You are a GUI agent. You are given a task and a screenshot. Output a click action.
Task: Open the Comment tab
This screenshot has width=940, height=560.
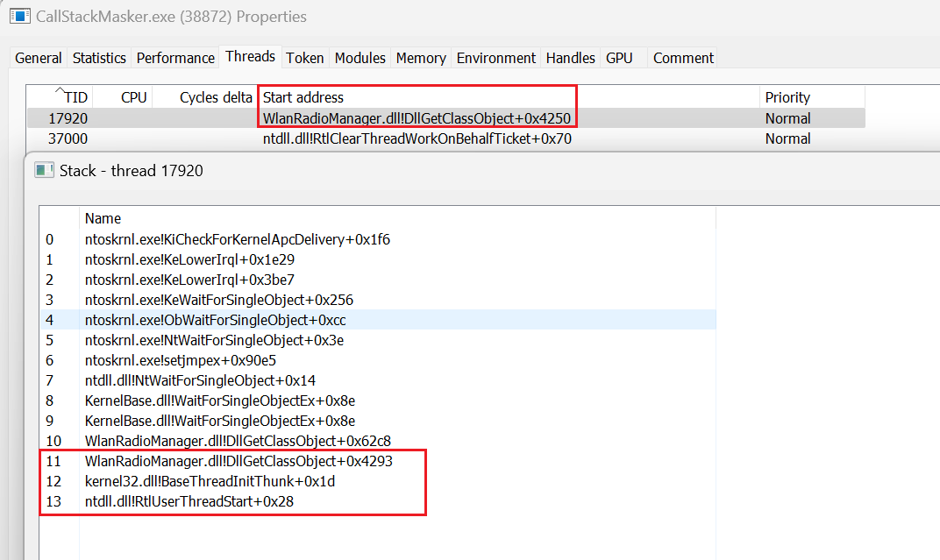pyautogui.click(x=682, y=57)
